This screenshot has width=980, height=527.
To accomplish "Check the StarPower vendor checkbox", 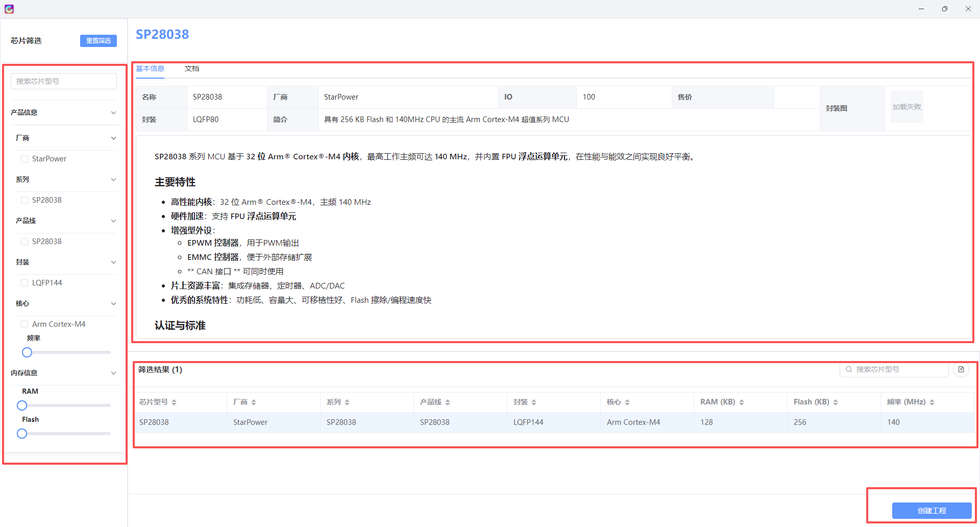I will [x=24, y=159].
